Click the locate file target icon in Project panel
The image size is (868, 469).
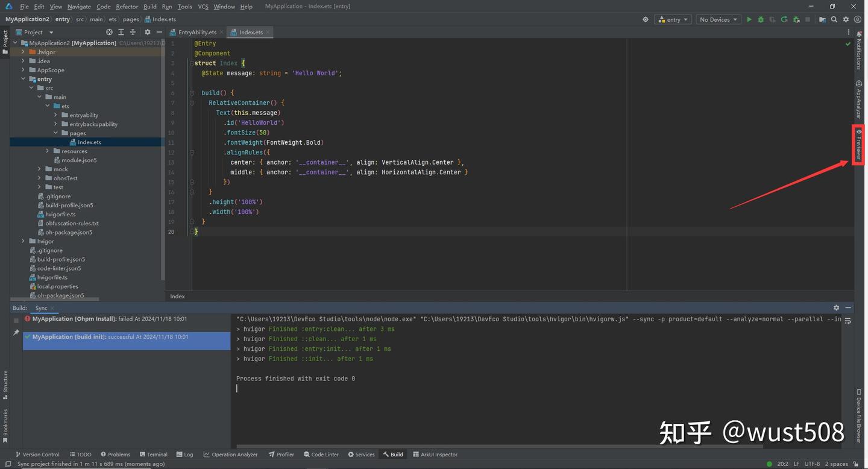(x=109, y=32)
